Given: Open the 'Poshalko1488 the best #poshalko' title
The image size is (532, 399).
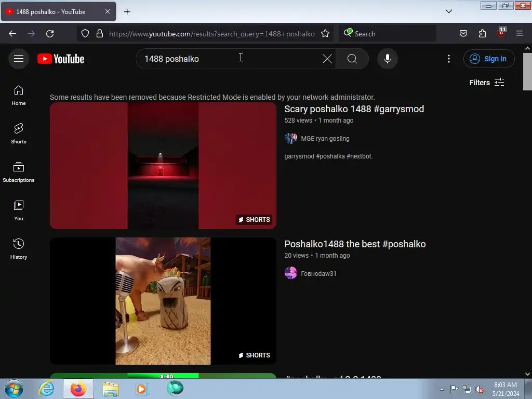Looking at the screenshot, I should point(355,244).
